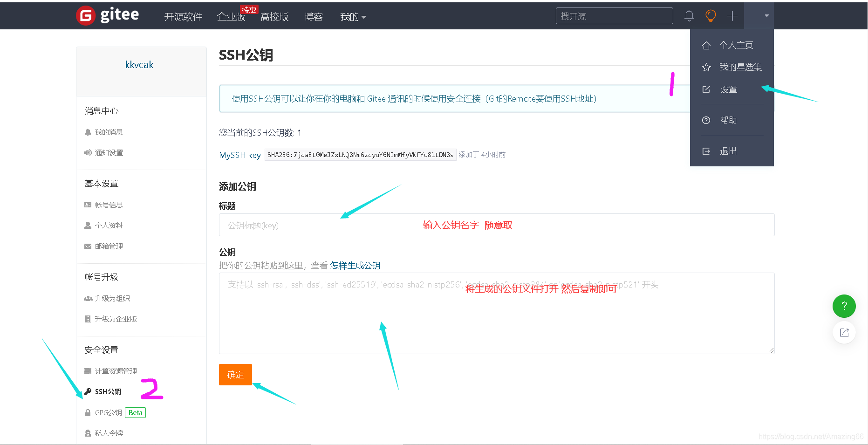Viewport: 868px width, 445px height.
Task: Click the 特惠 badge on 企业版
Action: (x=249, y=10)
